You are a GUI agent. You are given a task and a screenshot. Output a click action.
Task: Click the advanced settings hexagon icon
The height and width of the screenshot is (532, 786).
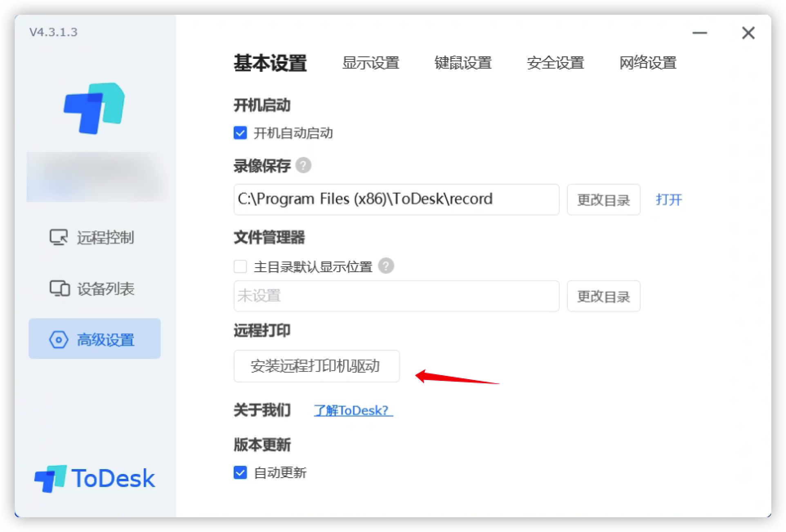[x=59, y=340]
